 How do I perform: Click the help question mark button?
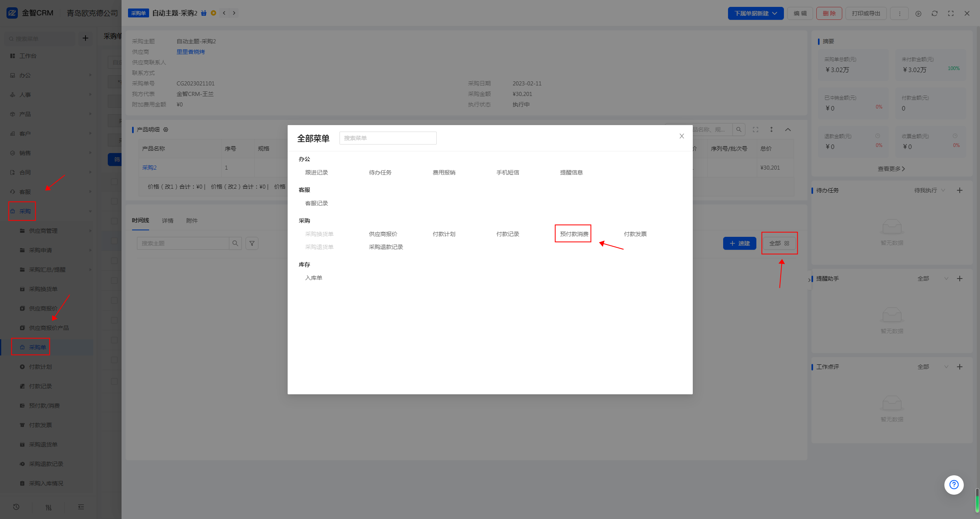tap(954, 485)
